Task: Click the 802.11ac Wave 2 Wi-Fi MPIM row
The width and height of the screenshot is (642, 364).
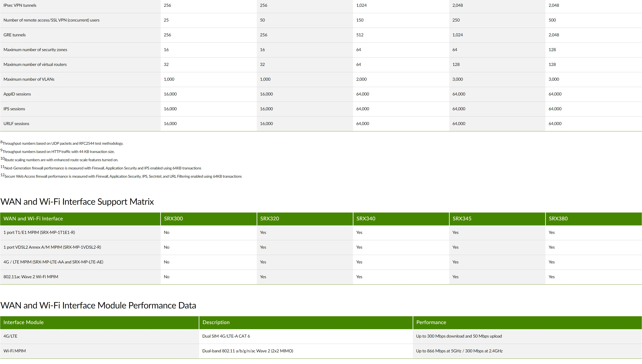Action: [x=31, y=277]
